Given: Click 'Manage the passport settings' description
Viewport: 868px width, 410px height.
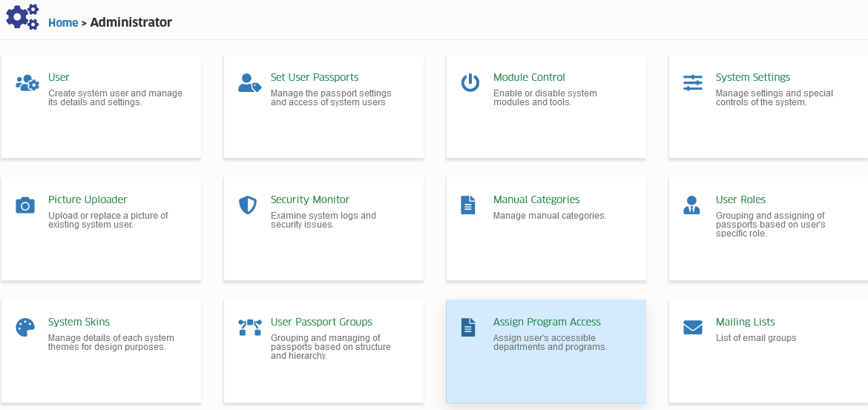Looking at the screenshot, I should [x=331, y=98].
